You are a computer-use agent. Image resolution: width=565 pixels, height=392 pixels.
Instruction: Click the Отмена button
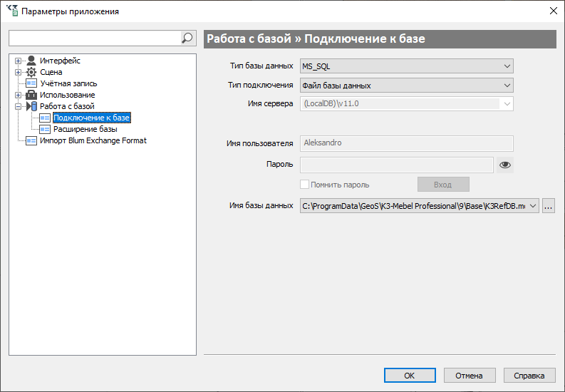[470, 376]
